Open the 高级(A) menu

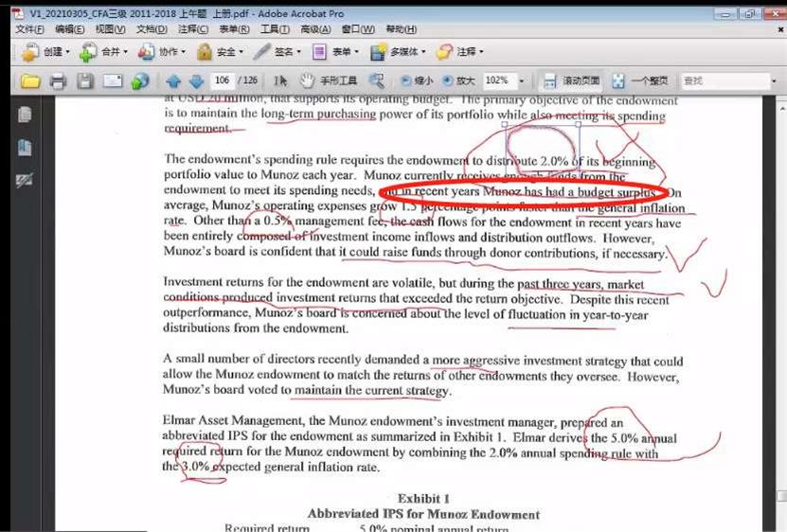point(315,29)
